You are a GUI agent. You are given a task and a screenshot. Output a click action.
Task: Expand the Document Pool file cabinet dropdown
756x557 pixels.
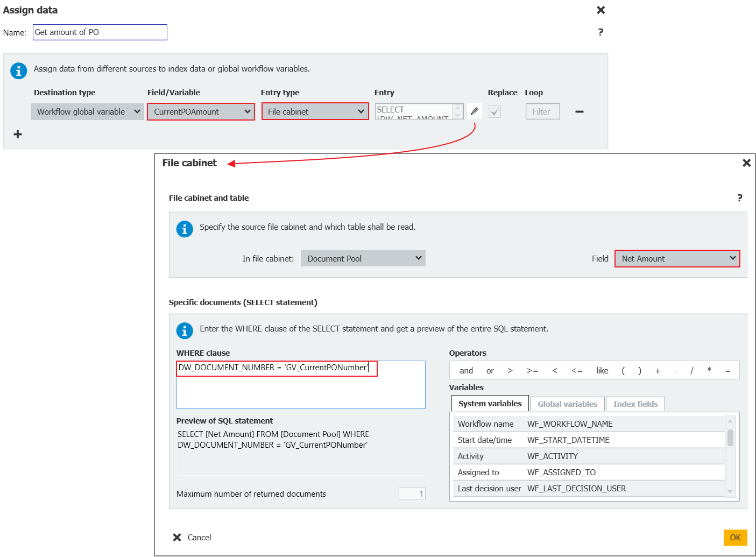[x=363, y=258]
